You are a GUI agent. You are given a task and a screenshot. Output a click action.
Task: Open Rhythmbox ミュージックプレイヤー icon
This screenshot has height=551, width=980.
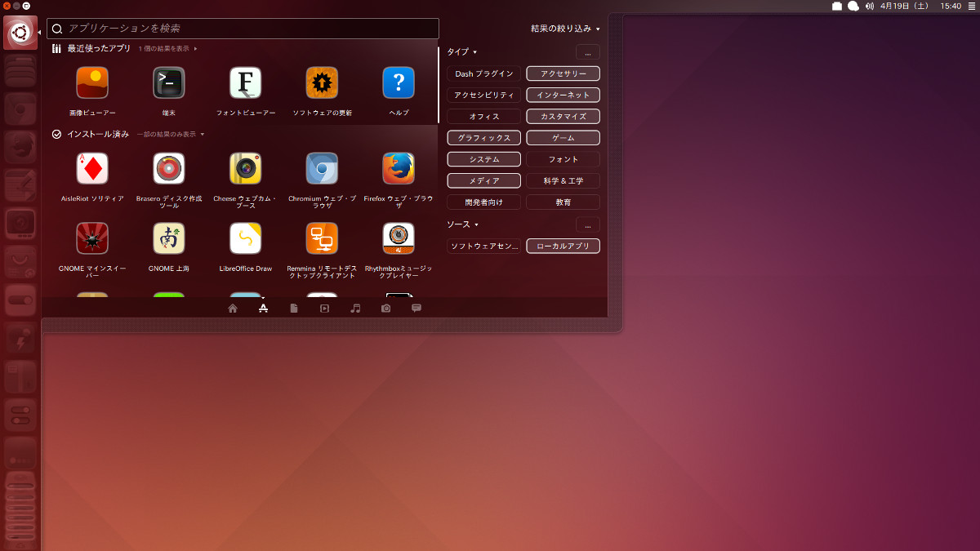(399, 238)
